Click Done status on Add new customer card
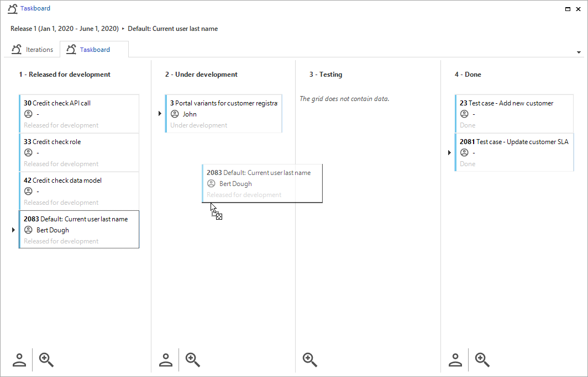 (x=468, y=125)
